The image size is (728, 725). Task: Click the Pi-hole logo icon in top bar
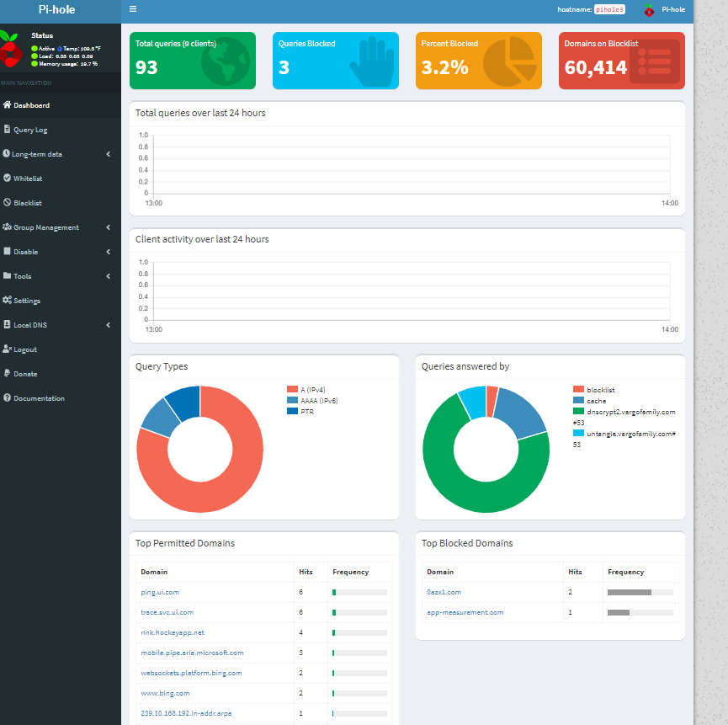(649, 10)
